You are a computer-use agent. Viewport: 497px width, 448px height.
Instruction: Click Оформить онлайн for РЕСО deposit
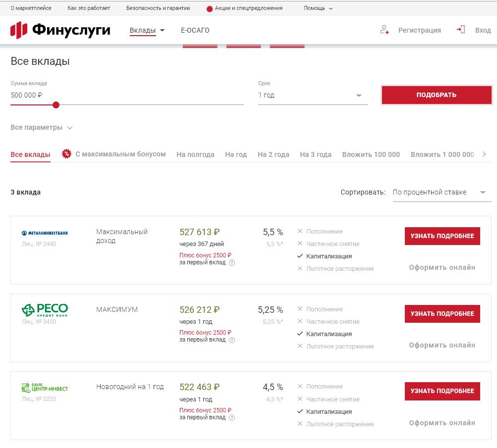click(x=442, y=345)
